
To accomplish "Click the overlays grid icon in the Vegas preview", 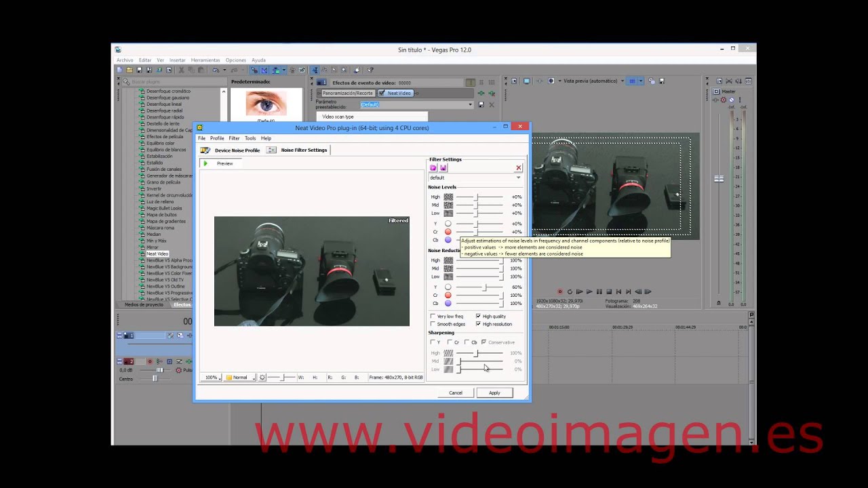I will tap(632, 81).
